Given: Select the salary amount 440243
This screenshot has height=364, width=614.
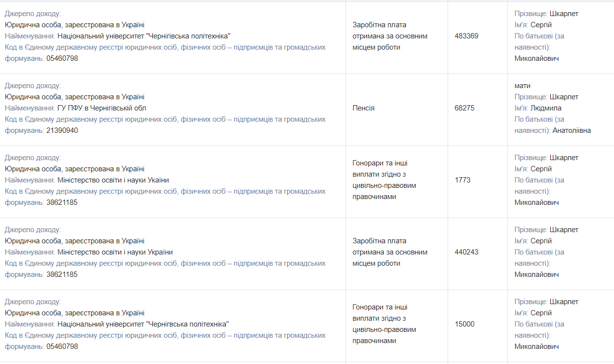Looking at the screenshot, I should pyautogui.click(x=466, y=252).
